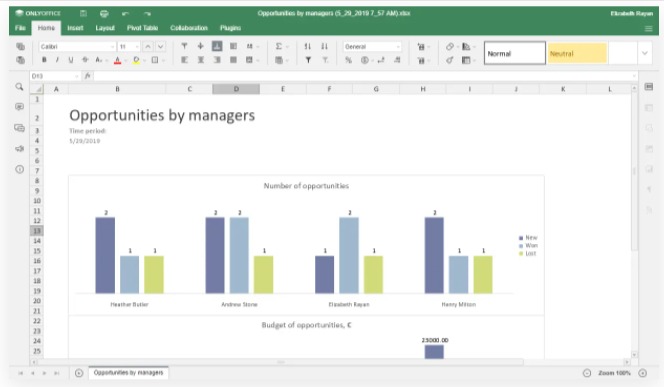The image size is (664, 387).
Task: Open the Search panel in the left sidebar
Action: tap(19, 87)
